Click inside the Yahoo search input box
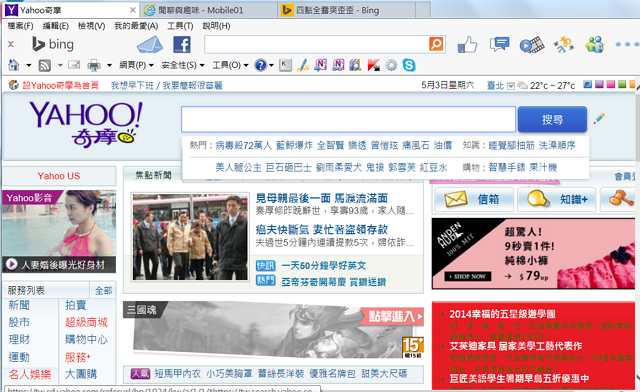The height and width of the screenshot is (392, 640). (349, 119)
